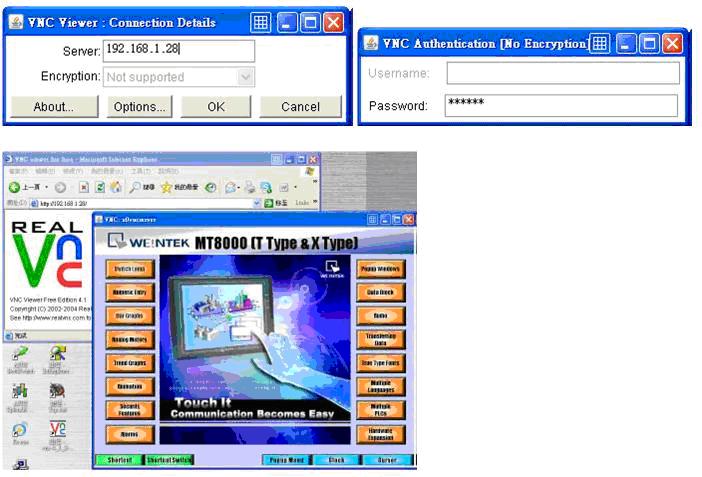Click the Touch It banner image

255,338
